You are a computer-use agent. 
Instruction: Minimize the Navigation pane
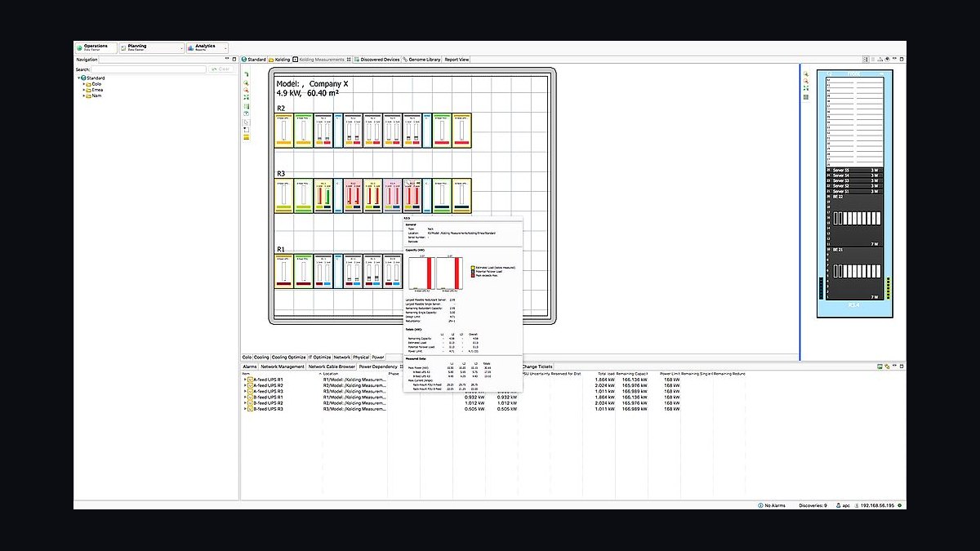(226, 60)
